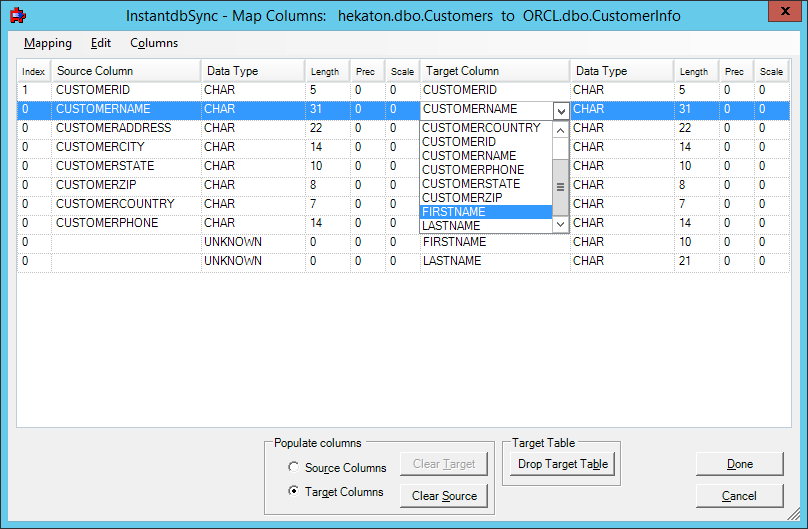Click the Clear Target button
This screenshot has width=808, height=529.
(444, 464)
